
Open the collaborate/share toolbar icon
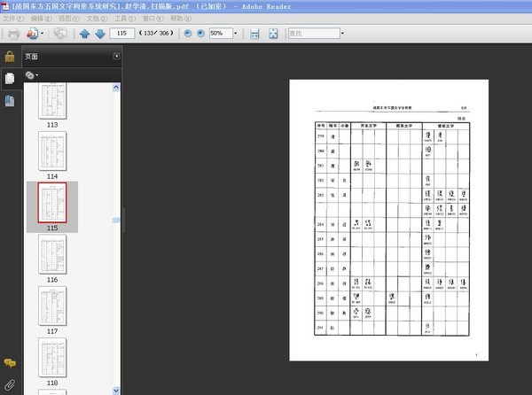coord(33,34)
